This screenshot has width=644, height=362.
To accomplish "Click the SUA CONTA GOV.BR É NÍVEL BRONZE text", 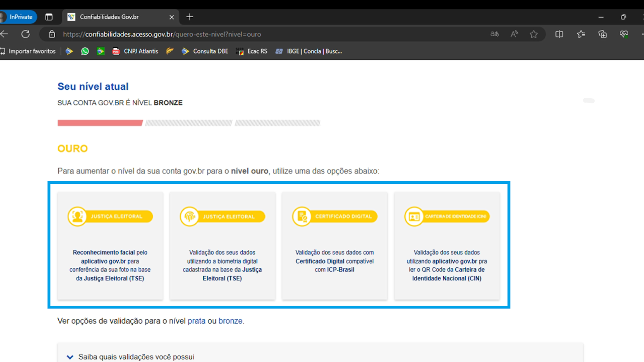I will [120, 103].
